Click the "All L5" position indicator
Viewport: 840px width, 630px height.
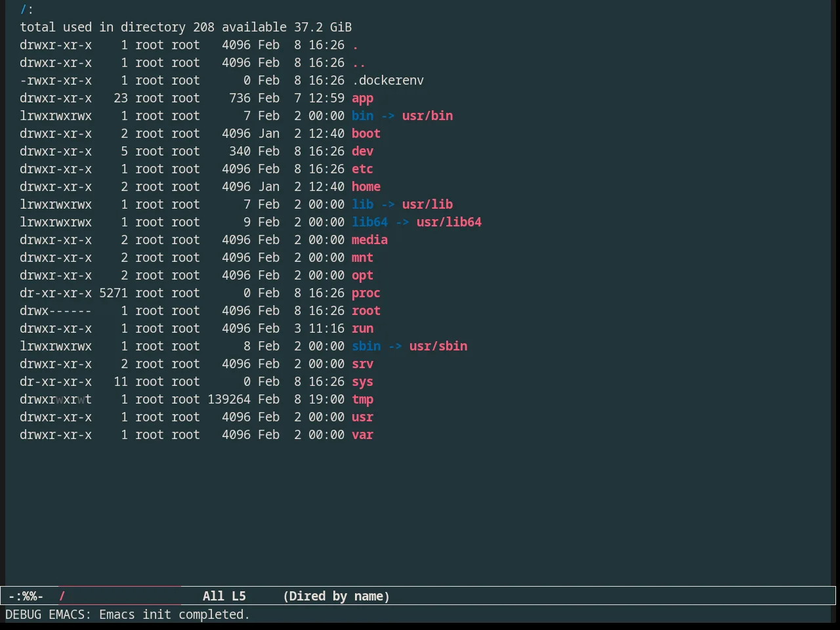coord(224,597)
